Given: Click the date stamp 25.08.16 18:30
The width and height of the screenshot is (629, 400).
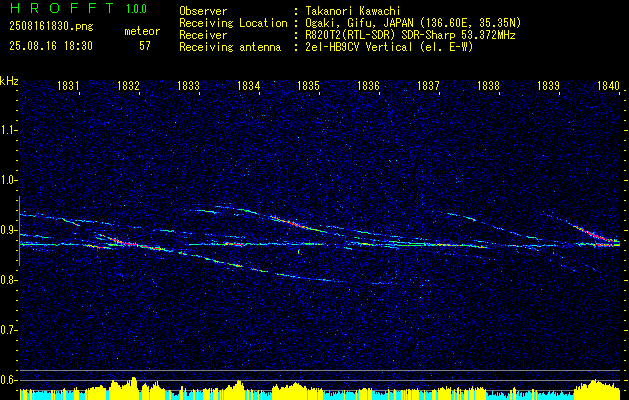Looking at the screenshot, I should [x=51, y=46].
